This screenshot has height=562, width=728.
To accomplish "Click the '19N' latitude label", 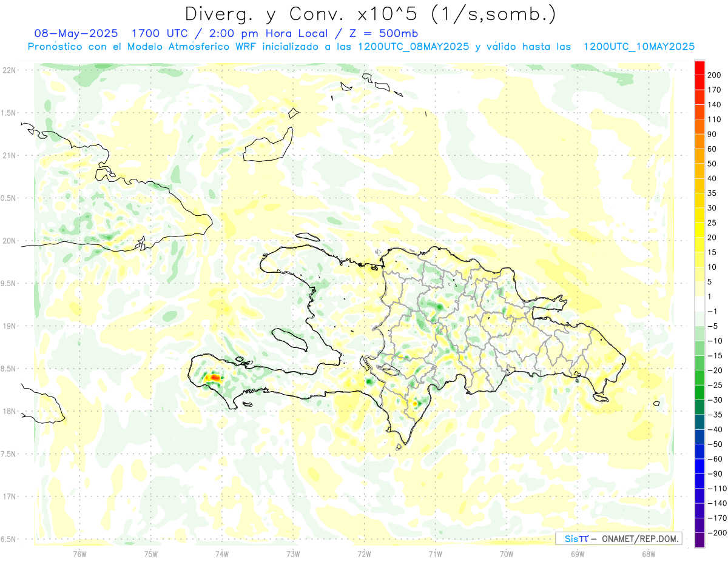I will [x=8, y=326].
